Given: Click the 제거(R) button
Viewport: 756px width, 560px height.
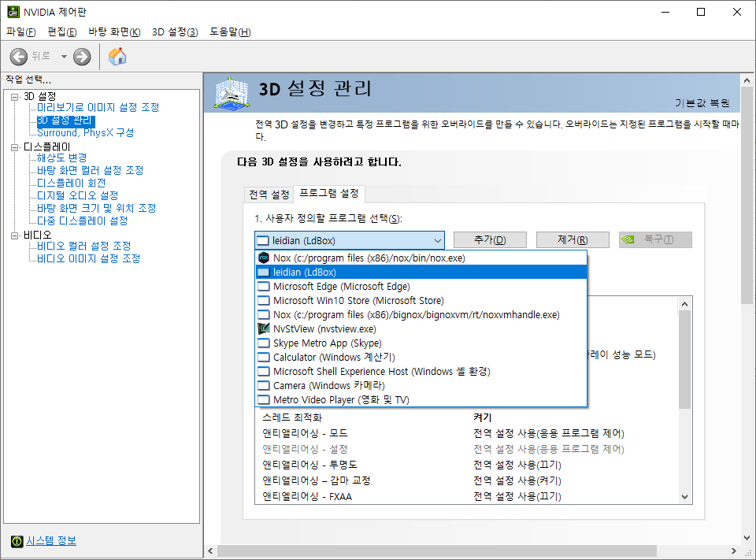Looking at the screenshot, I should 573,239.
